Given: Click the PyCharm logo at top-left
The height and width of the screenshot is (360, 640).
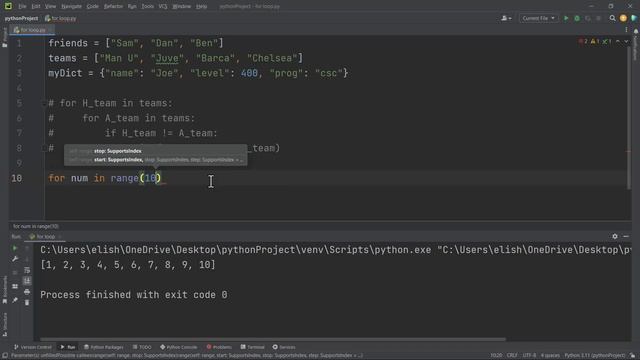Looking at the screenshot, I should coord(8,6).
